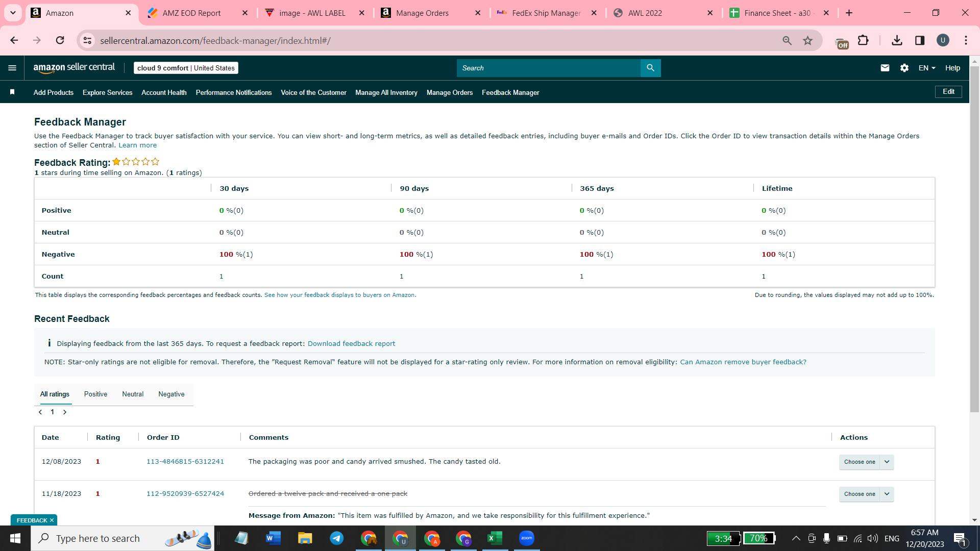Screen dimensions: 980x551
Task: Open File Explorer from the taskbar
Action: click(305, 538)
